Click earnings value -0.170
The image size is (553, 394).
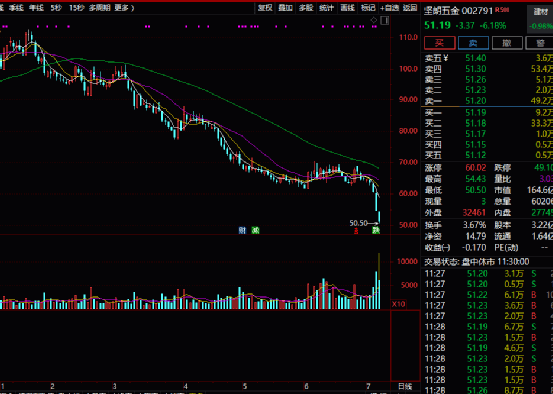tap(474, 248)
